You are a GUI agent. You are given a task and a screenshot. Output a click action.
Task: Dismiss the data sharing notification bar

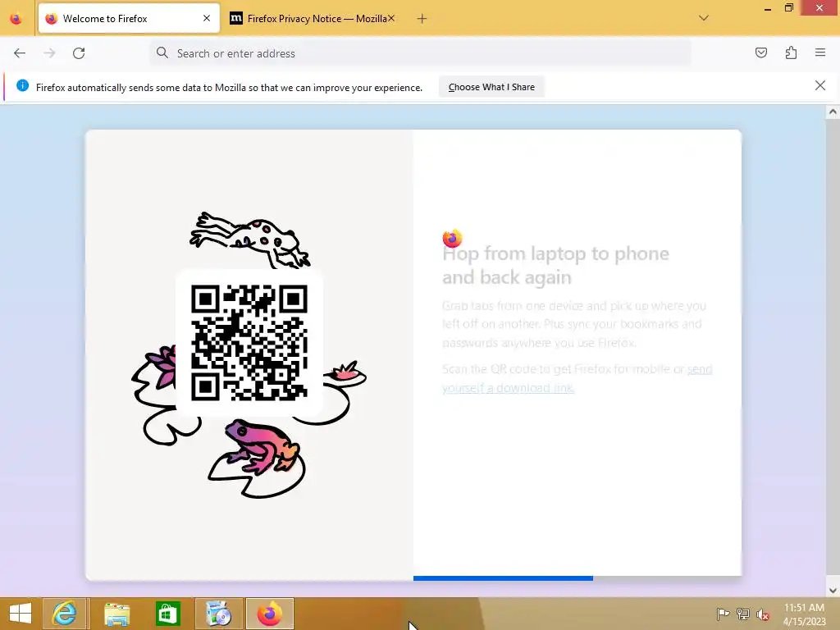click(820, 85)
